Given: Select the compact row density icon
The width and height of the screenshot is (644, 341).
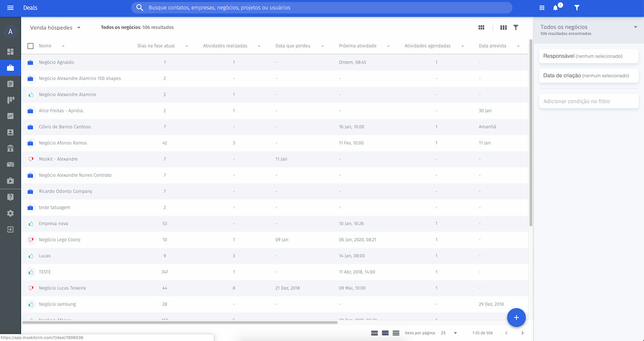Looking at the screenshot, I should click(396, 333).
